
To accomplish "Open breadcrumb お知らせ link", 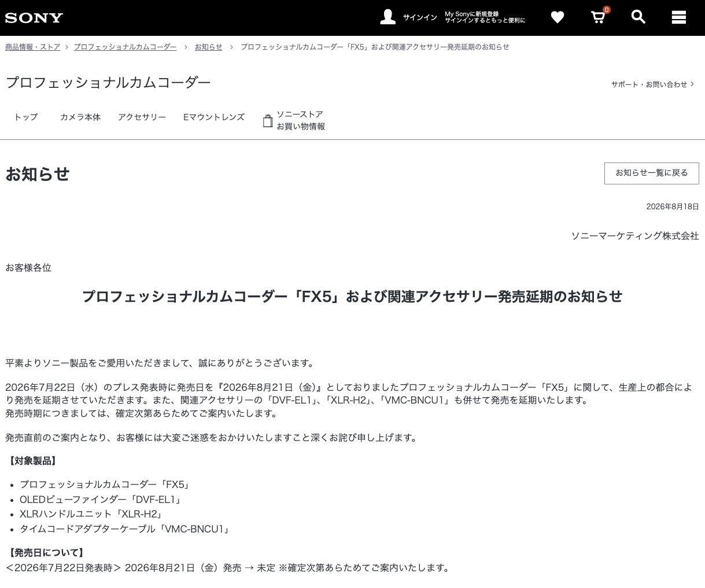I will [209, 47].
